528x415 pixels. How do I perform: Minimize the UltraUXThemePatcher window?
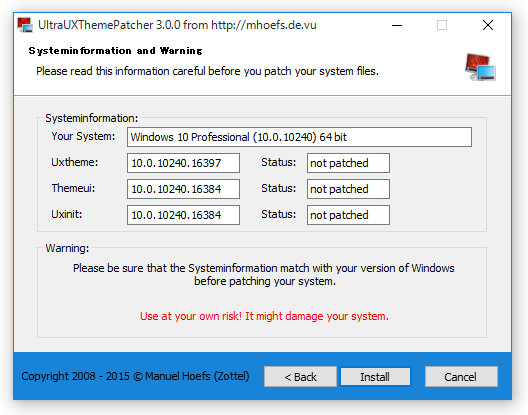pos(397,25)
